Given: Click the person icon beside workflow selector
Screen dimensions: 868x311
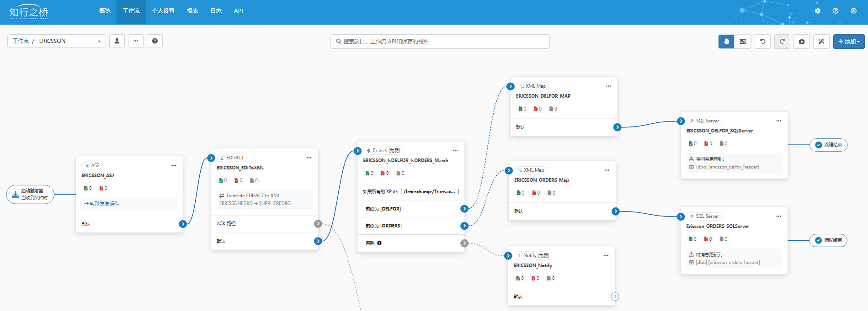Looking at the screenshot, I should pos(117,41).
